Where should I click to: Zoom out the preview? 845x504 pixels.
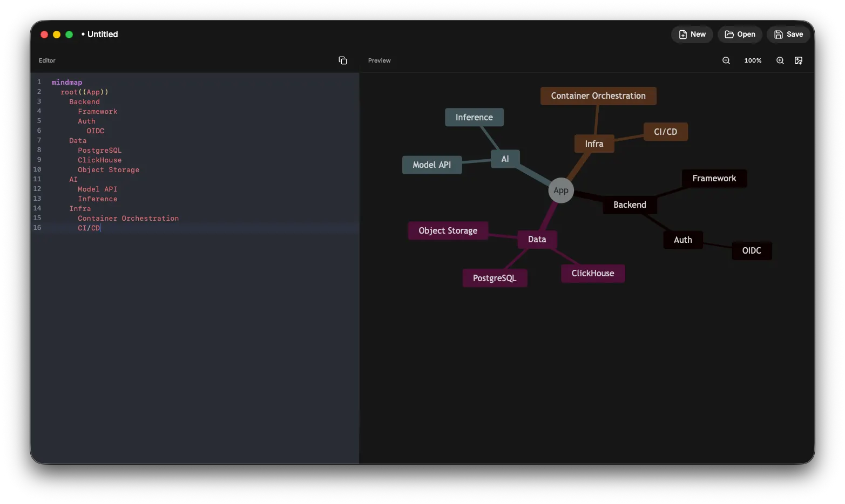(x=726, y=60)
